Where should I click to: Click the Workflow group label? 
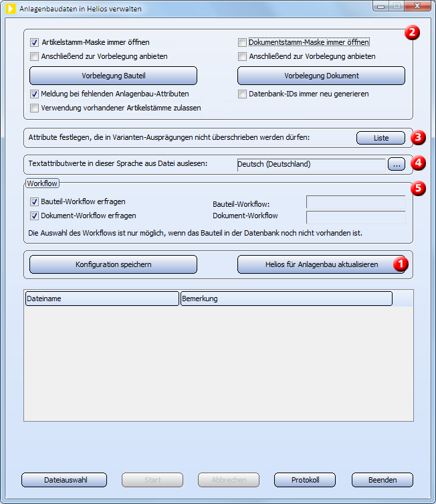[42, 183]
